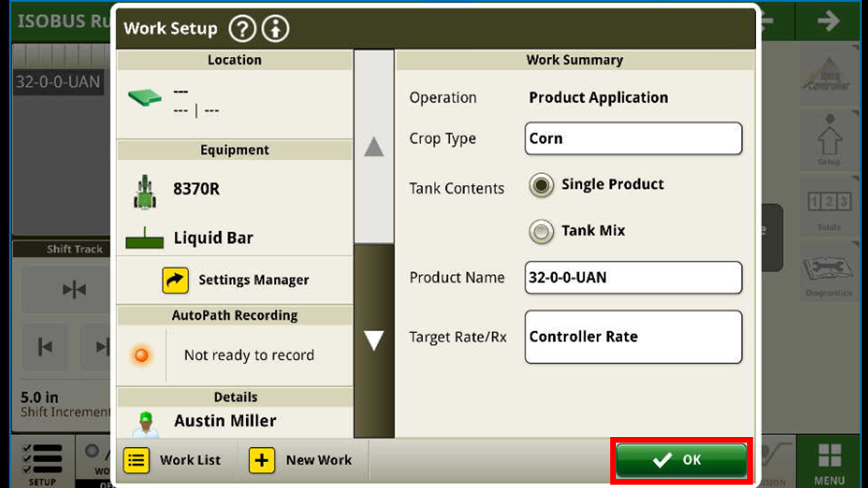
Task: Open Work List yellow list icon
Action: tap(136, 460)
